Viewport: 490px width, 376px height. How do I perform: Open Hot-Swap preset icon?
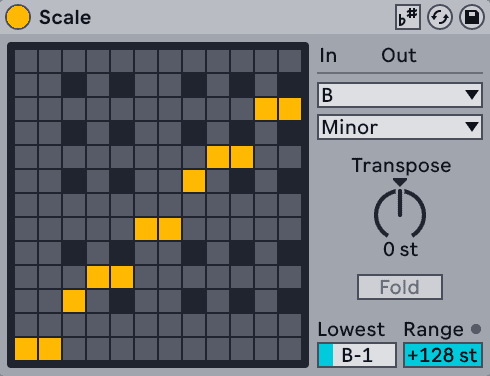point(440,17)
